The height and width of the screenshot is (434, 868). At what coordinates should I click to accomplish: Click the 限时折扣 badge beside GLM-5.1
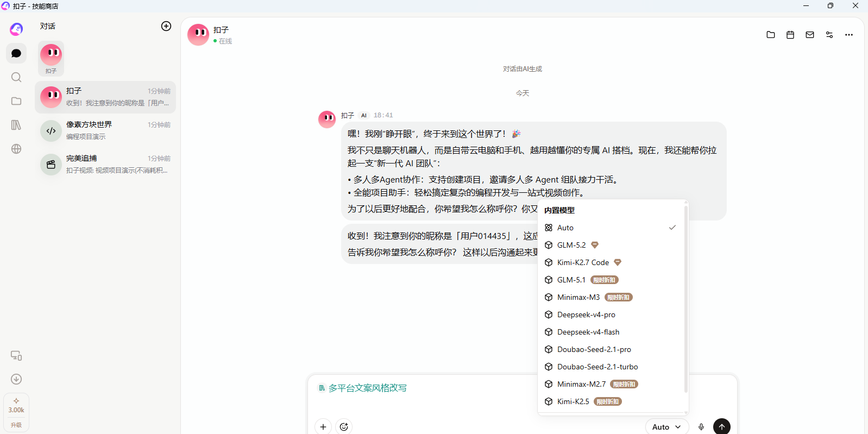coord(605,280)
